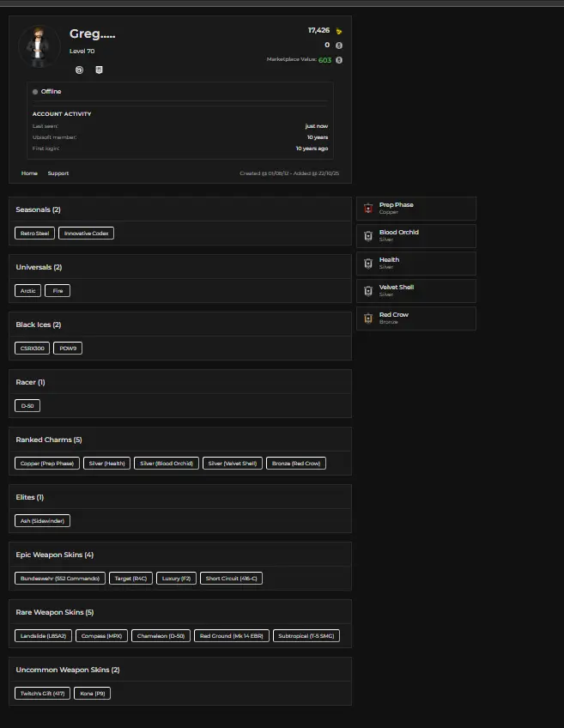The height and width of the screenshot is (728, 564).
Task: Select the Twitch's Gift (417) skin tag
Action: [42, 694]
